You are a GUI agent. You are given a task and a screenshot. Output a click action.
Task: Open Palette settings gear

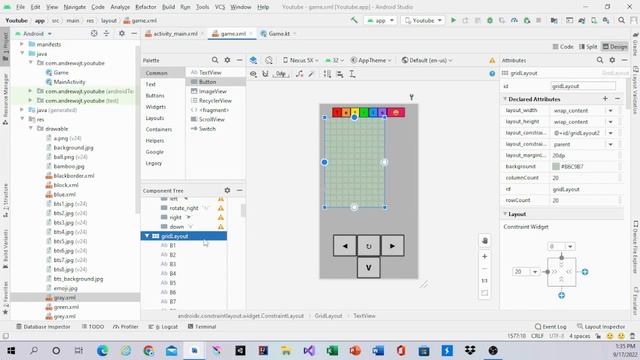pos(227,60)
